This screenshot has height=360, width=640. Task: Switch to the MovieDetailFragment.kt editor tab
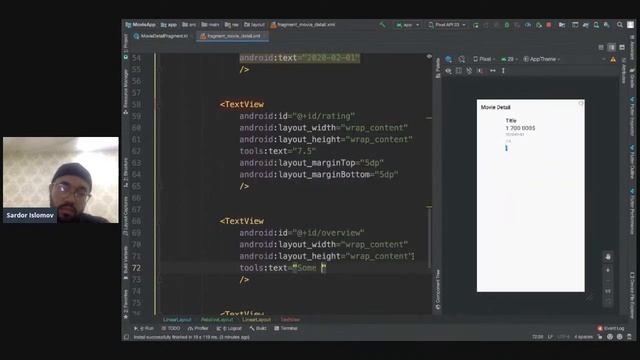pyautogui.click(x=161, y=36)
